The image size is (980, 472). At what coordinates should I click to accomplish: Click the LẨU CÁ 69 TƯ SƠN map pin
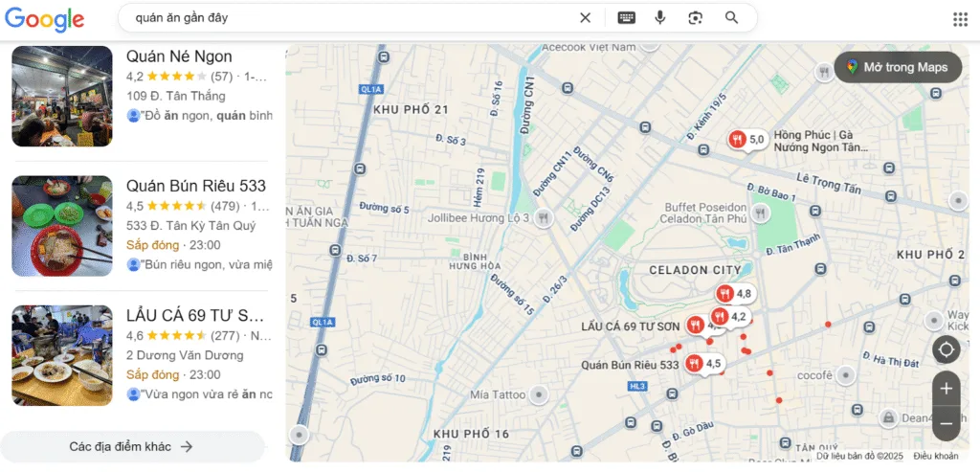coord(695,326)
